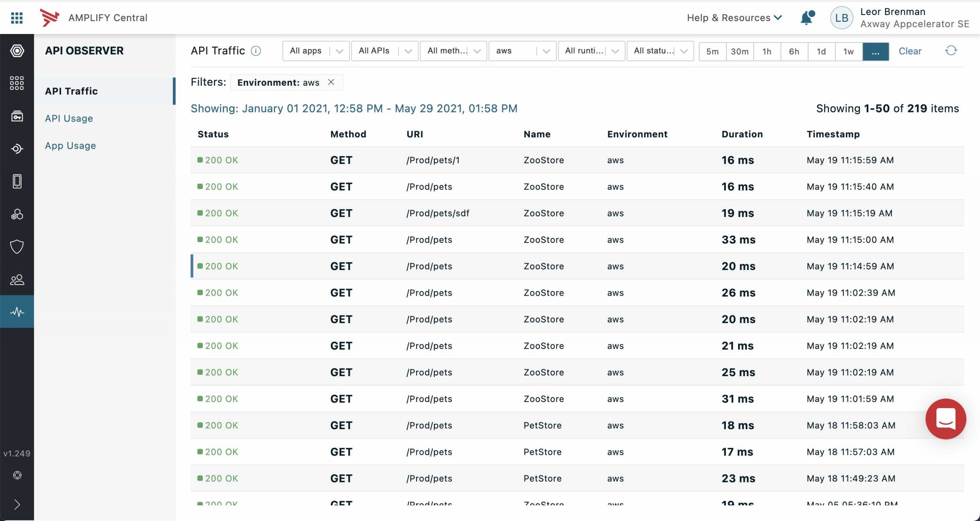This screenshot has height=521, width=980.
Task: Open the teams people sidebar icon
Action: coord(17,280)
